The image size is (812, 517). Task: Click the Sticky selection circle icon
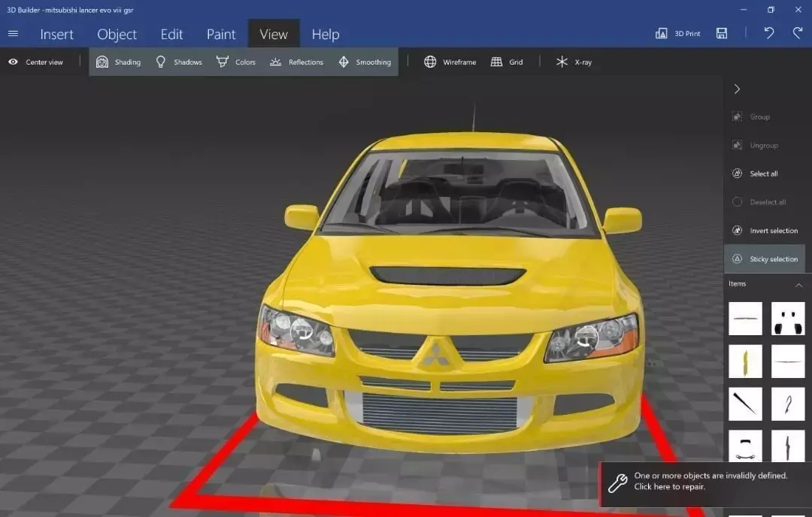737,258
